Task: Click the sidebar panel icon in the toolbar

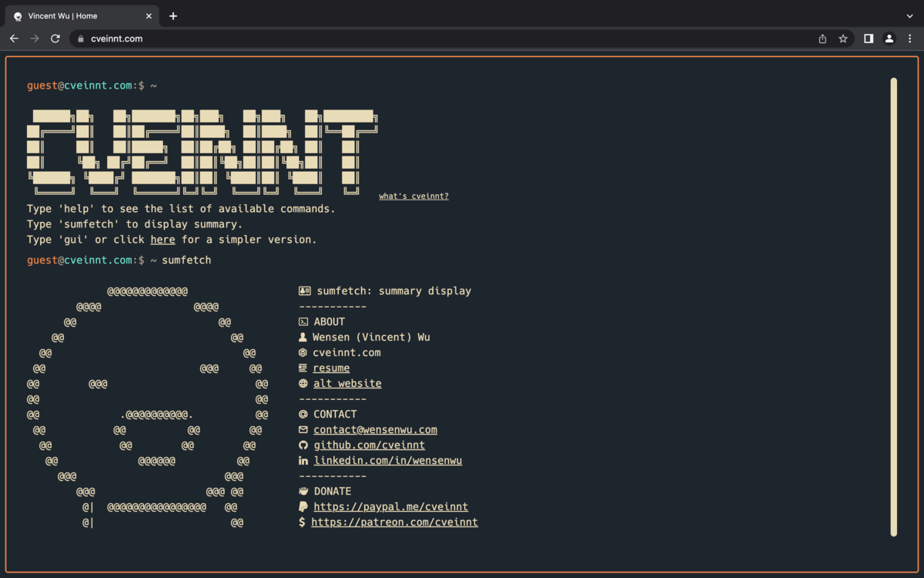Action: [x=867, y=38]
